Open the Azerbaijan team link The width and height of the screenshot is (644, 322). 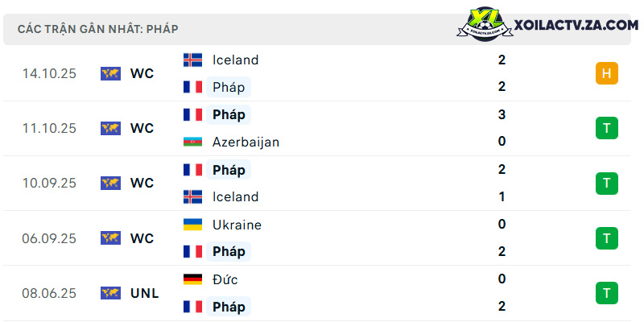[x=246, y=142]
